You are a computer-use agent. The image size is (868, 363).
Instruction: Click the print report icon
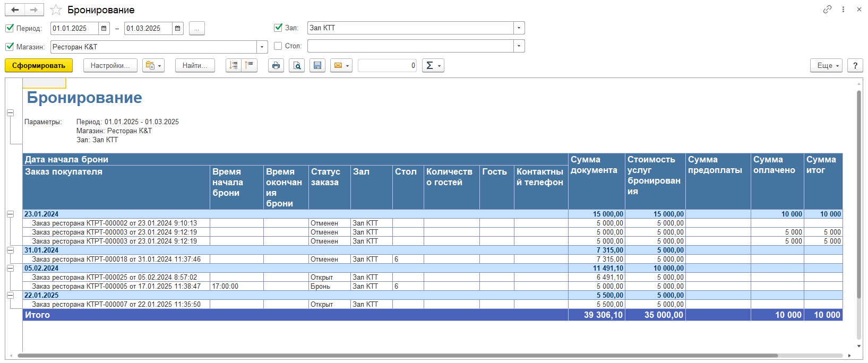[x=276, y=65]
